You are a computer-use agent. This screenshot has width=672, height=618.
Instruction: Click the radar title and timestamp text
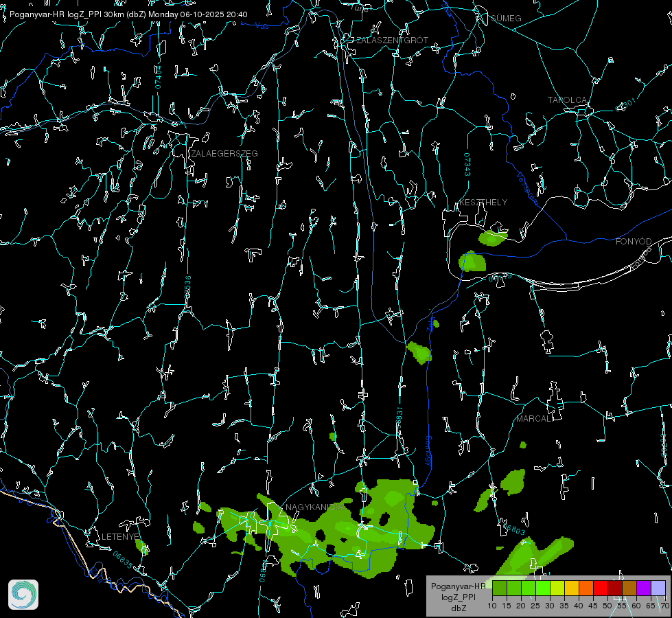pyautogui.click(x=128, y=14)
